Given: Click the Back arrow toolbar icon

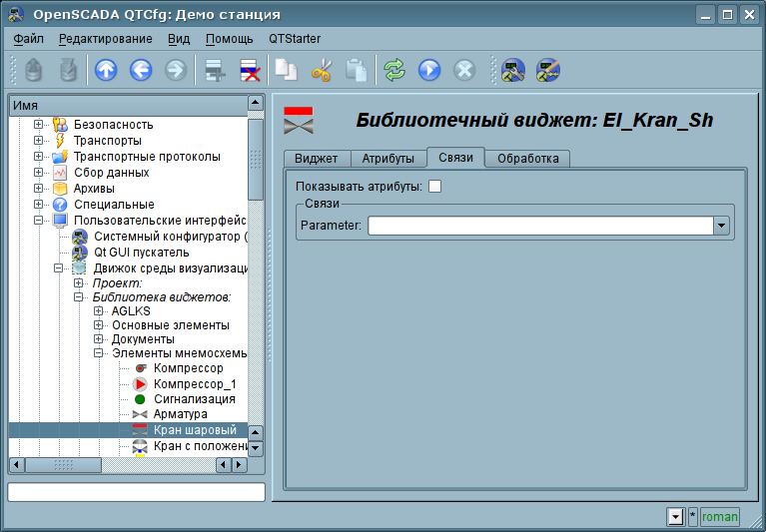Looking at the screenshot, I should click(x=141, y=70).
